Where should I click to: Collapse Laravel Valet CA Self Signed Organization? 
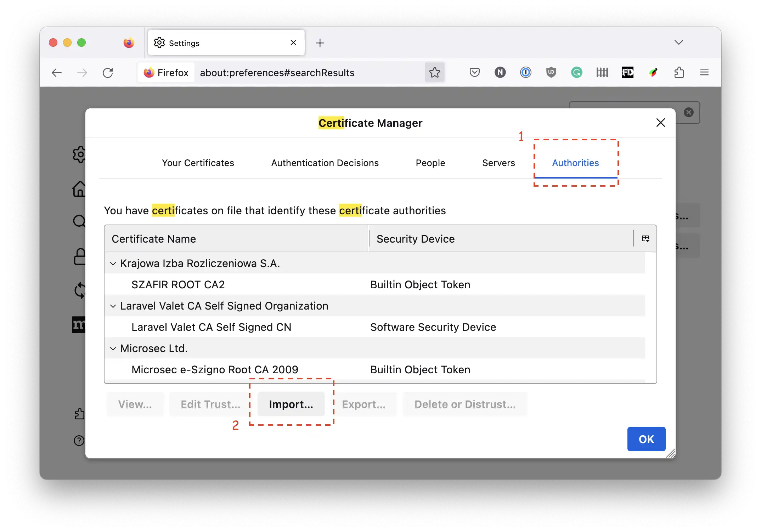113,306
